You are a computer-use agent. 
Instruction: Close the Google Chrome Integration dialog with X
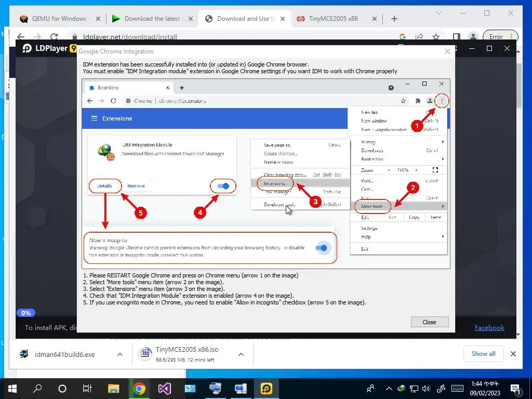click(447, 51)
